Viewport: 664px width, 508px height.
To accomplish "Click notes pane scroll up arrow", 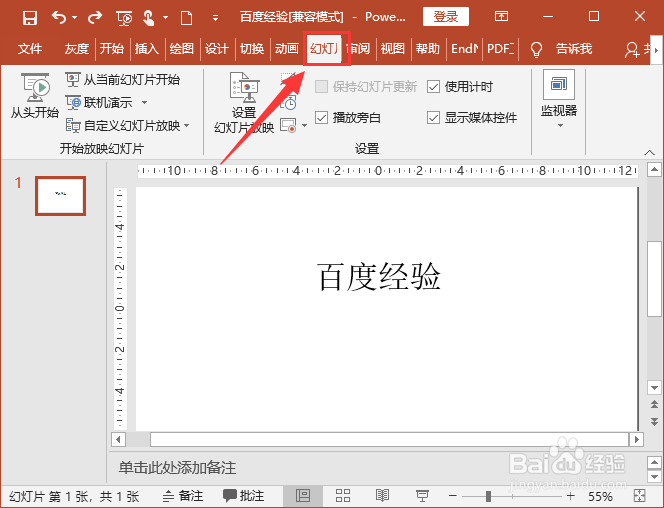I will click(654, 462).
